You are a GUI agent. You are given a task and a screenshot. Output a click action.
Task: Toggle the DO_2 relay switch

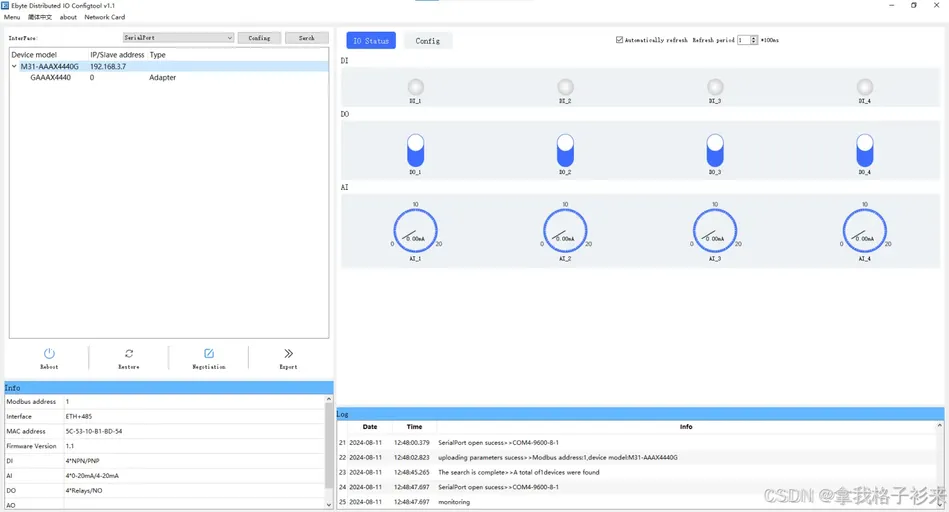coord(565,151)
